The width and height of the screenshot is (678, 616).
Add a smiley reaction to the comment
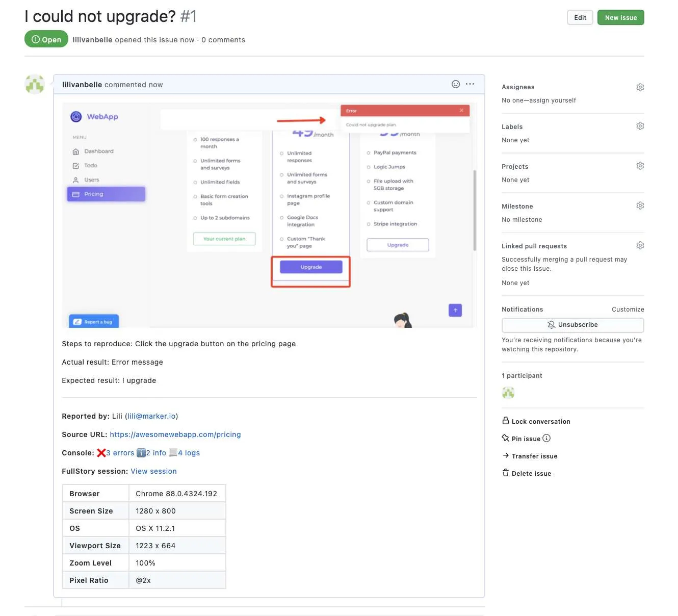455,84
